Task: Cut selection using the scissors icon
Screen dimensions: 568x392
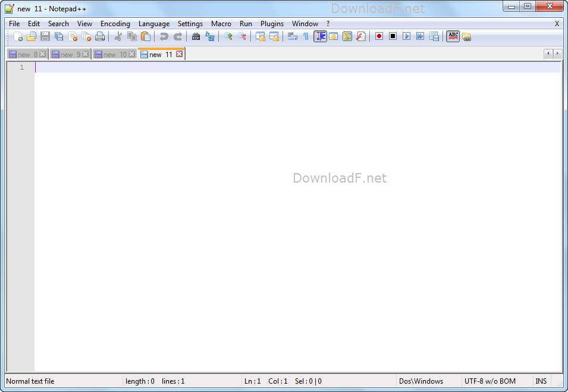Action: [x=118, y=36]
